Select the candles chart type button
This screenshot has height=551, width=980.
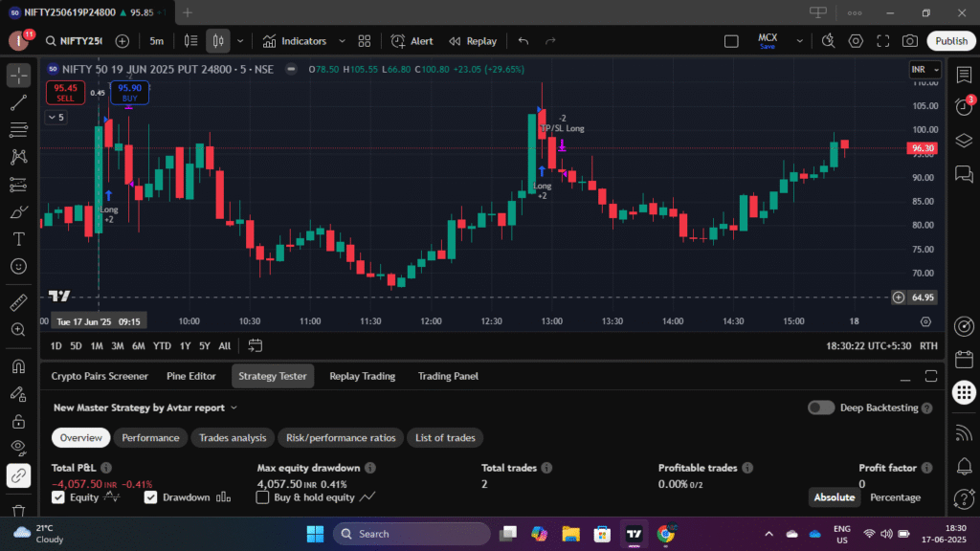[x=218, y=41]
